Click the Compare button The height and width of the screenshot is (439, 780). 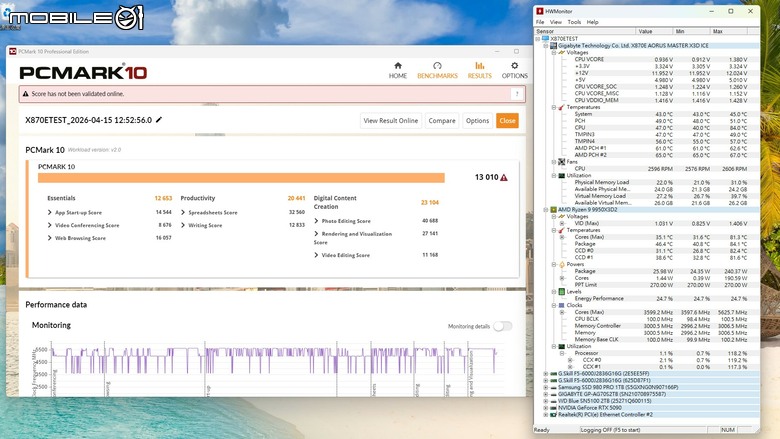(x=442, y=120)
